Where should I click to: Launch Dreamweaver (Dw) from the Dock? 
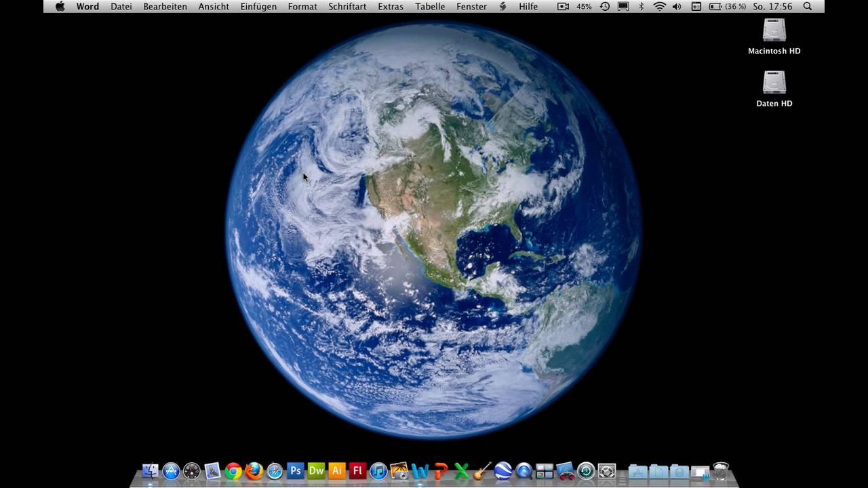pos(316,470)
